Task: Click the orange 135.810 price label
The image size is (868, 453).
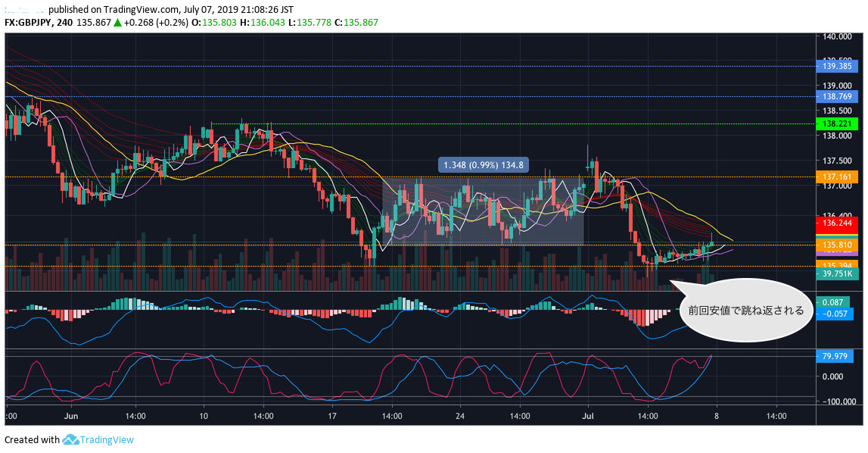Action: [x=837, y=245]
